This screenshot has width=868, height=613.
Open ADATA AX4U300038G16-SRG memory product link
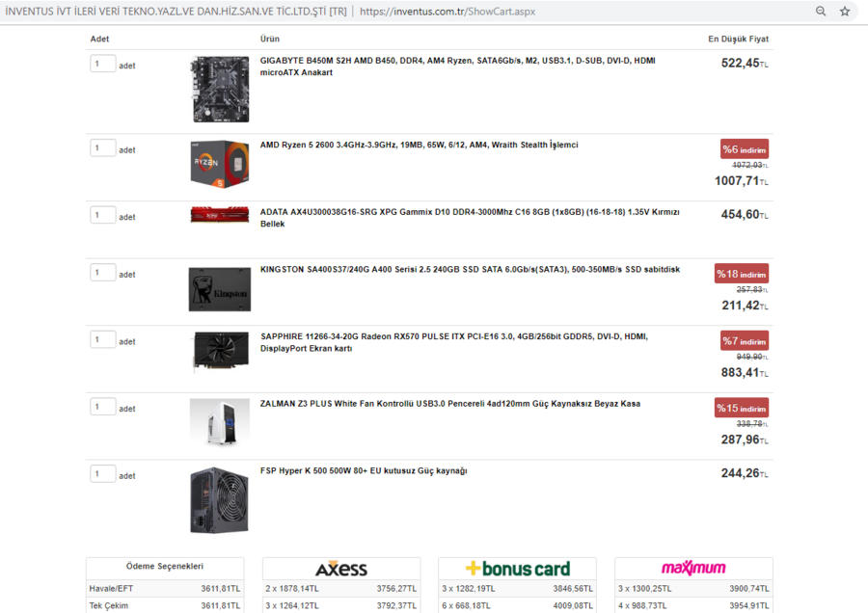[470, 218]
